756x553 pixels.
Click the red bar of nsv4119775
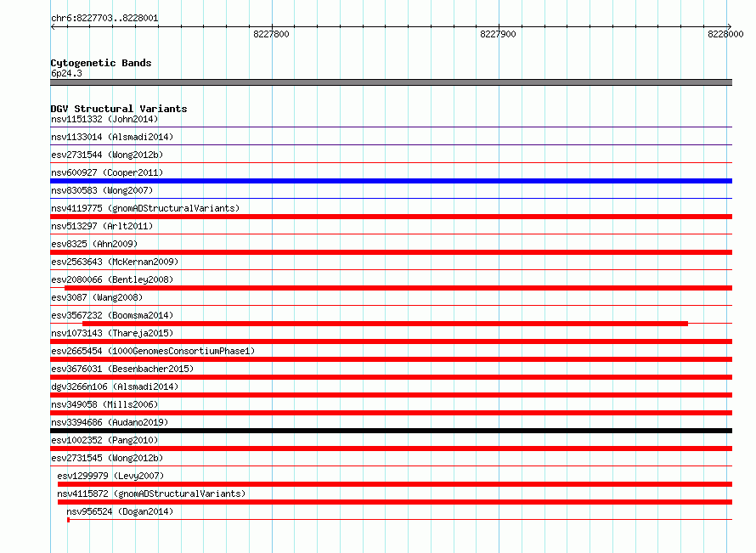[x=391, y=217]
